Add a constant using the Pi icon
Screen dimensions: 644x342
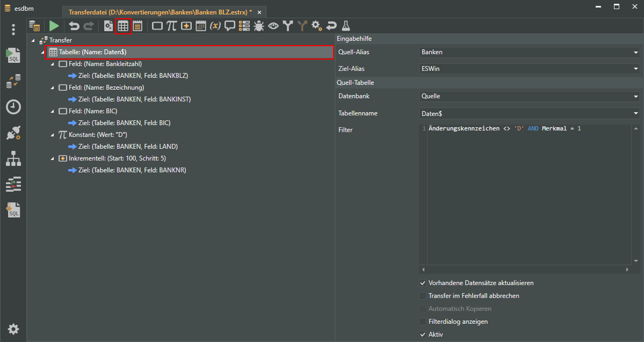coord(171,26)
